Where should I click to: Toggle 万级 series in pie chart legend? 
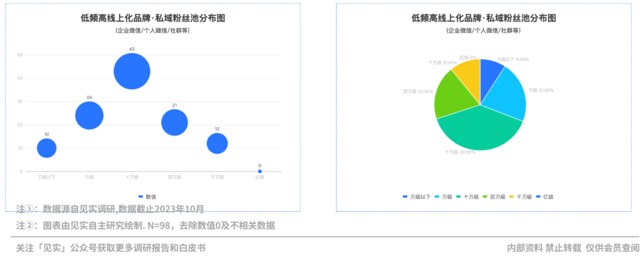tap(443, 197)
